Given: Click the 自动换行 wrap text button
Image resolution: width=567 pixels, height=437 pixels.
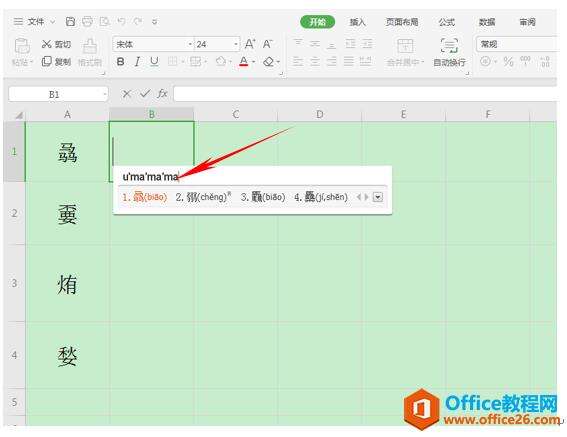Looking at the screenshot, I should click(x=449, y=52).
